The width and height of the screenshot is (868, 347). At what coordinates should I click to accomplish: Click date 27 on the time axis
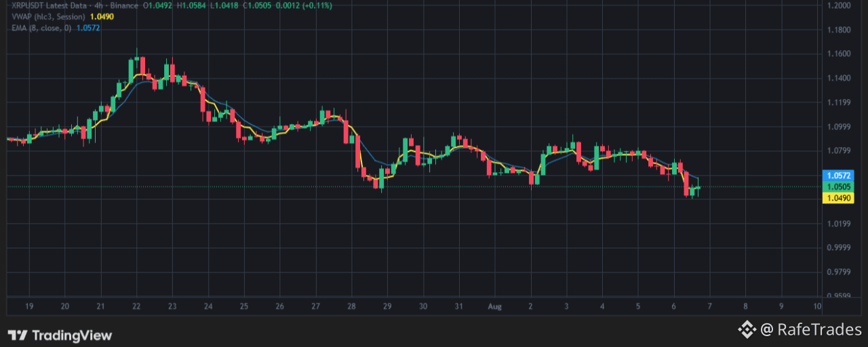(315, 306)
